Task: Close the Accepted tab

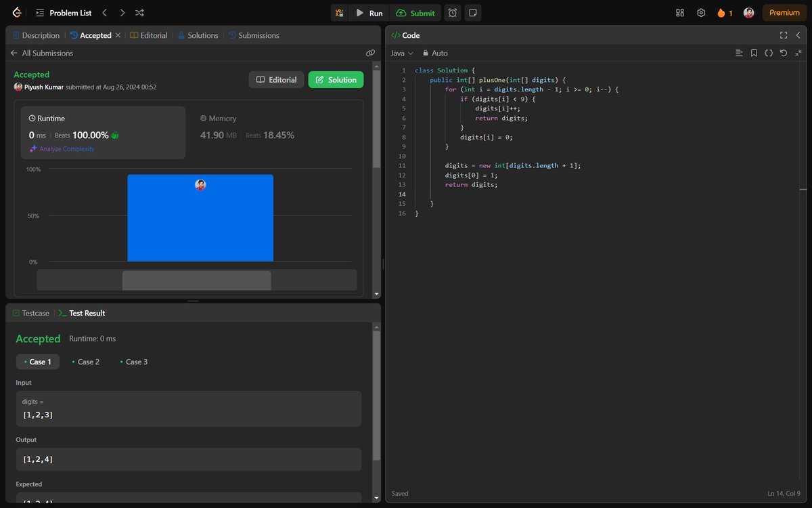Action: (118, 35)
